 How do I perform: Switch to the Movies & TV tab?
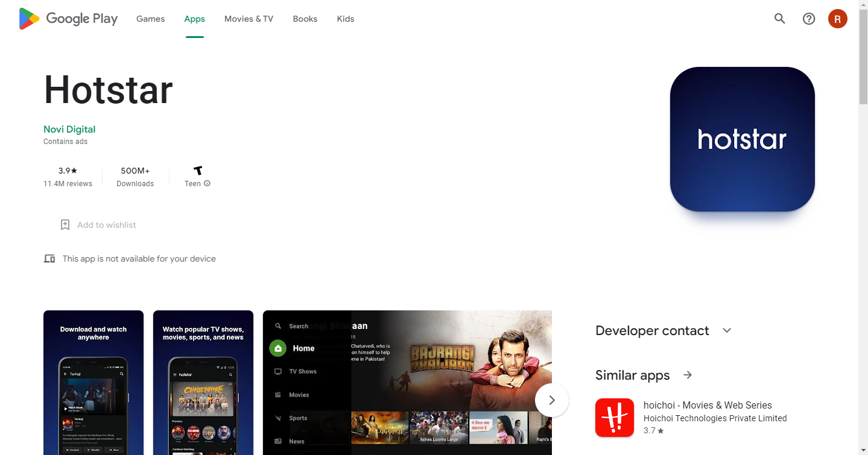[x=249, y=19]
